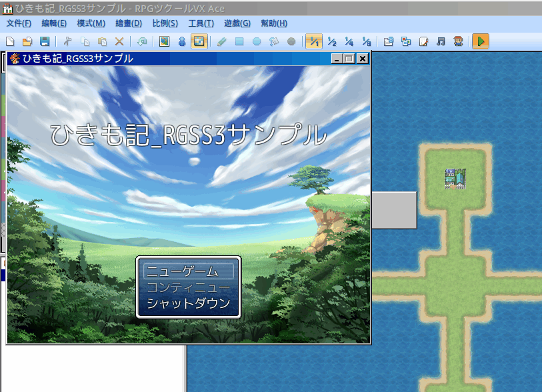This screenshot has height=392, width=542.
Task: Select the town event tile on the map
Action: [455, 179]
